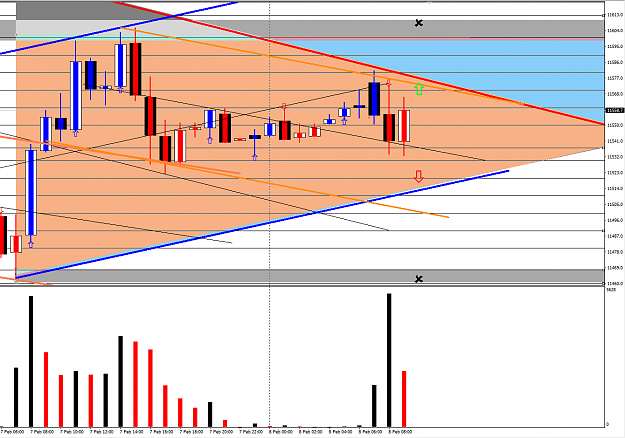The height and width of the screenshot is (438, 625).
Task: Click the last red volume bar at 8 Feb 09:00
Action: tap(404, 399)
